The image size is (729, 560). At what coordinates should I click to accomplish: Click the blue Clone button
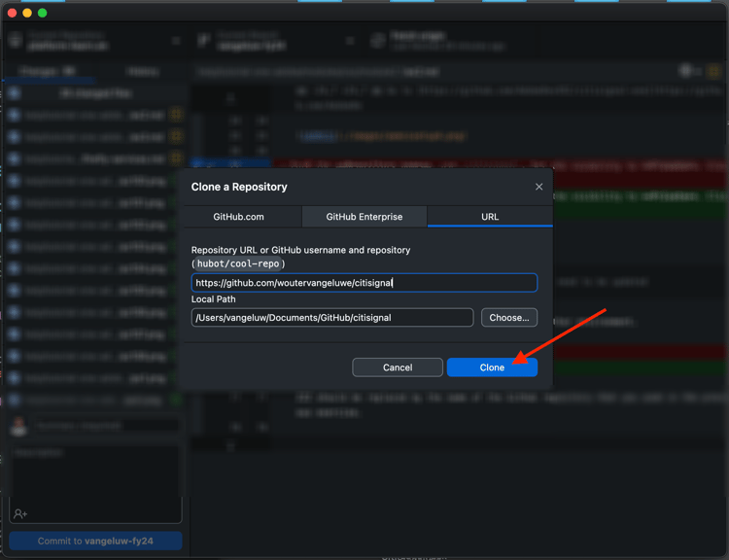[x=492, y=367]
